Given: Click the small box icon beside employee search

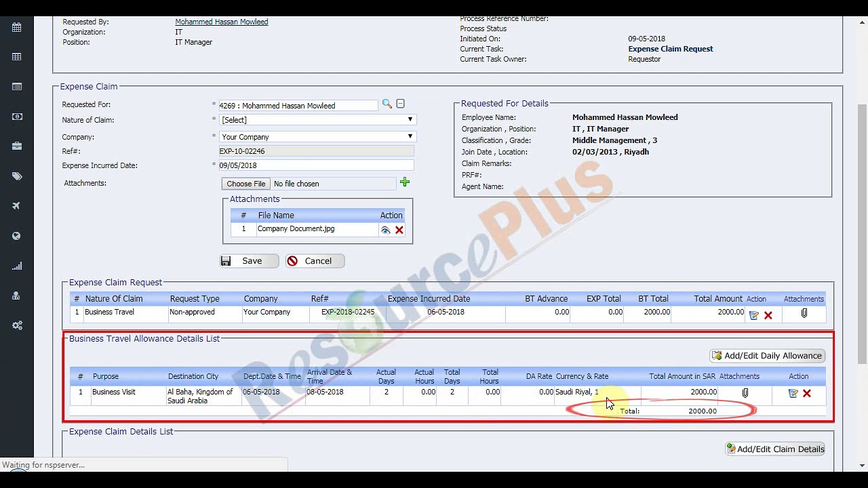Looking at the screenshot, I should [x=400, y=104].
